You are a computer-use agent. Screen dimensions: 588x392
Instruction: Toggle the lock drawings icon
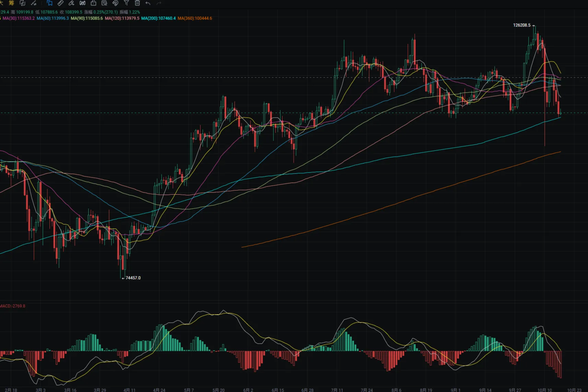pyautogui.click(x=93, y=3)
